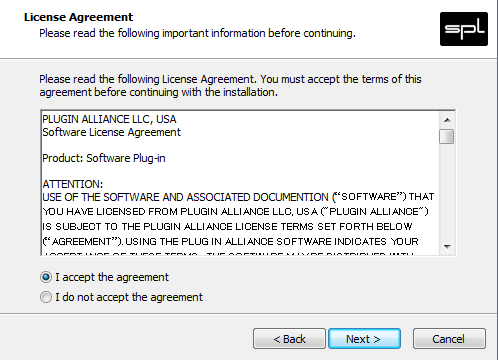Click the License Agreement page heading
The height and width of the screenshot is (360, 498).
[78, 17]
